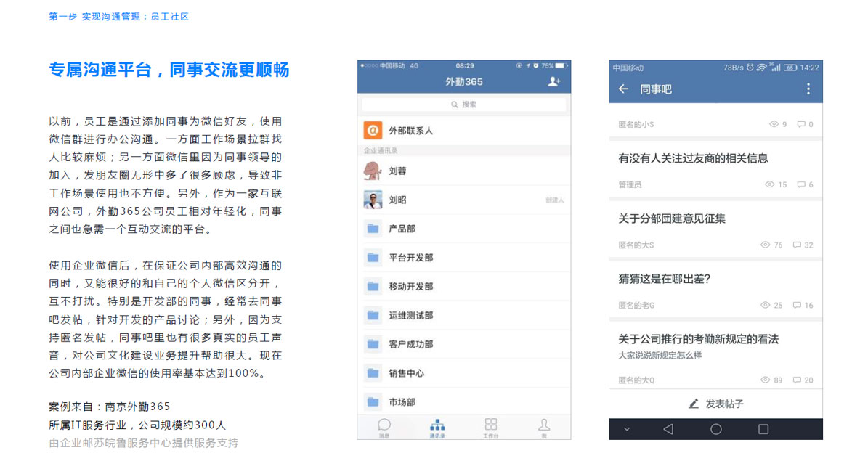Click the subtitle 大家说说新规定怎么样
Screen dimensions: 868x461
[x=660, y=355]
